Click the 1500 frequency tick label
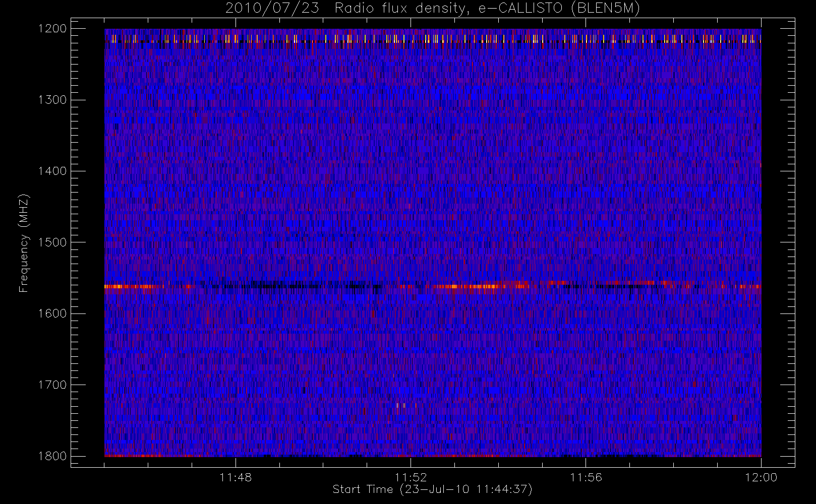The width and height of the screenshot is (816, 504). 52,242
